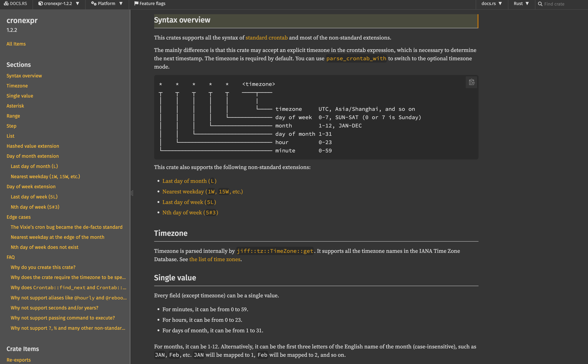
Task: Jump to Nth day of week (5#3) sidebar entry
Action: coord(35,207)
